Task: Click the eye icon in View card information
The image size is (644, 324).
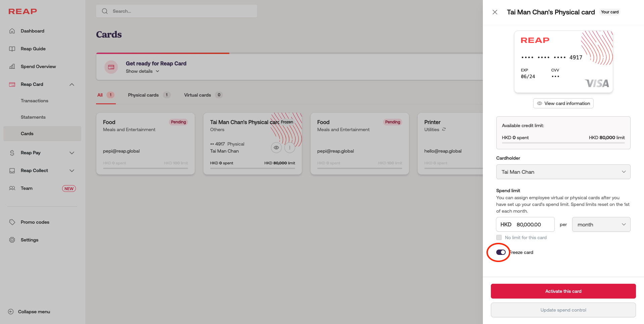Action: tap(540, 103)
